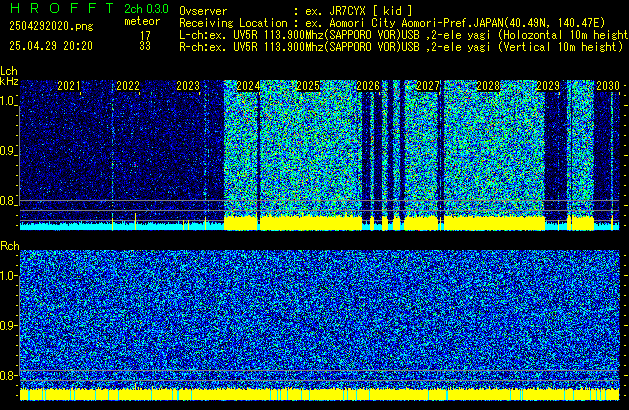629x410 pixels.
Task: Click the Rch 1.0 frequency label
Action: pyautogui.click(x=8, y=276)
